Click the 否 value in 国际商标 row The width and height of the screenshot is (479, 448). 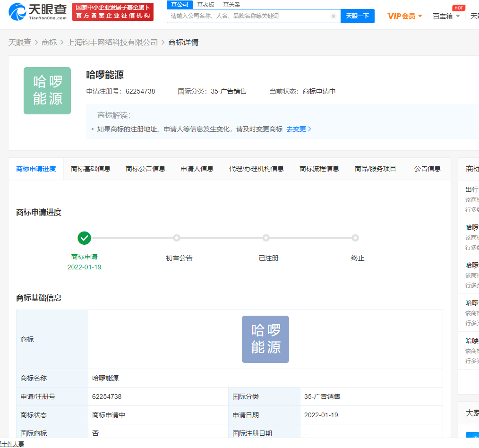95,433
